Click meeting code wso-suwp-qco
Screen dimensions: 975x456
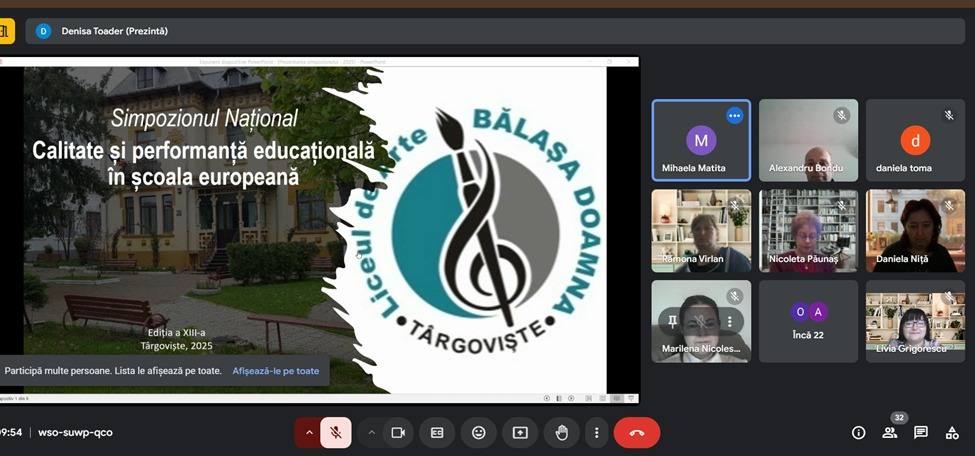[x=75, y=432]
